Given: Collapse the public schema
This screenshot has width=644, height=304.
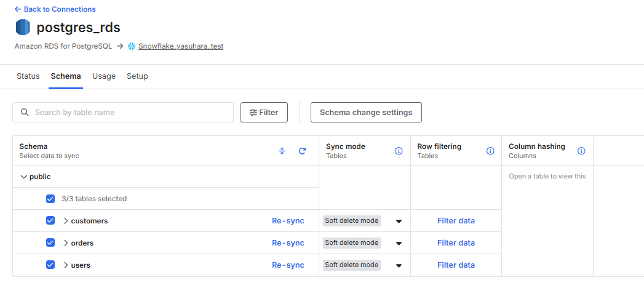Looking at the screenshot, I should coord(24,177).
